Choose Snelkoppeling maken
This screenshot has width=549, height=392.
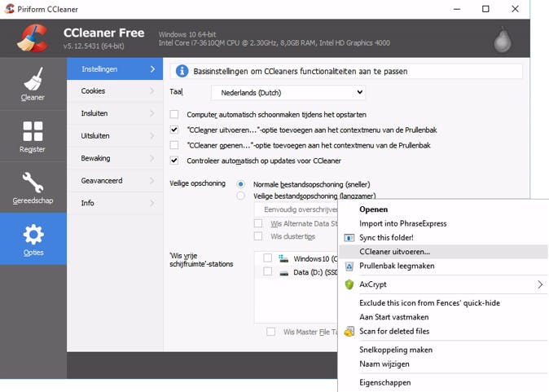click(x=443, y=350)
